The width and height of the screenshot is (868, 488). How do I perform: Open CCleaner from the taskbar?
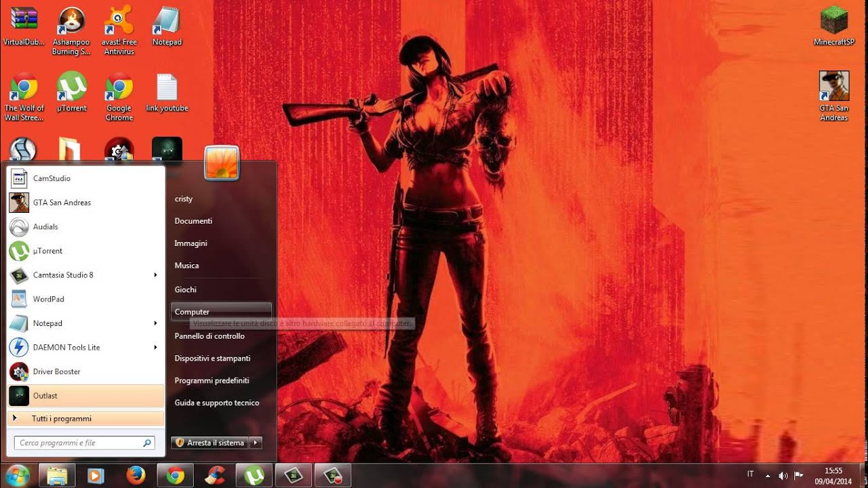click(x=215, y=476)
